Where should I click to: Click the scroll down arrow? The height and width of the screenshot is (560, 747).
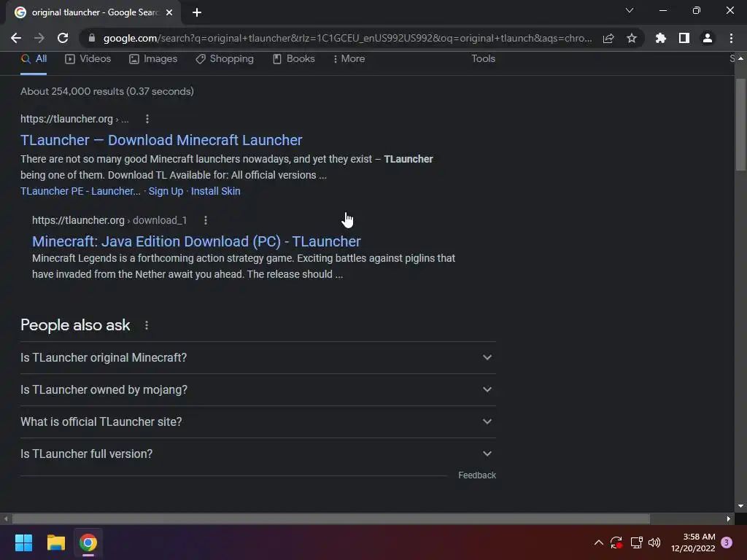click(x=740, y=506)
